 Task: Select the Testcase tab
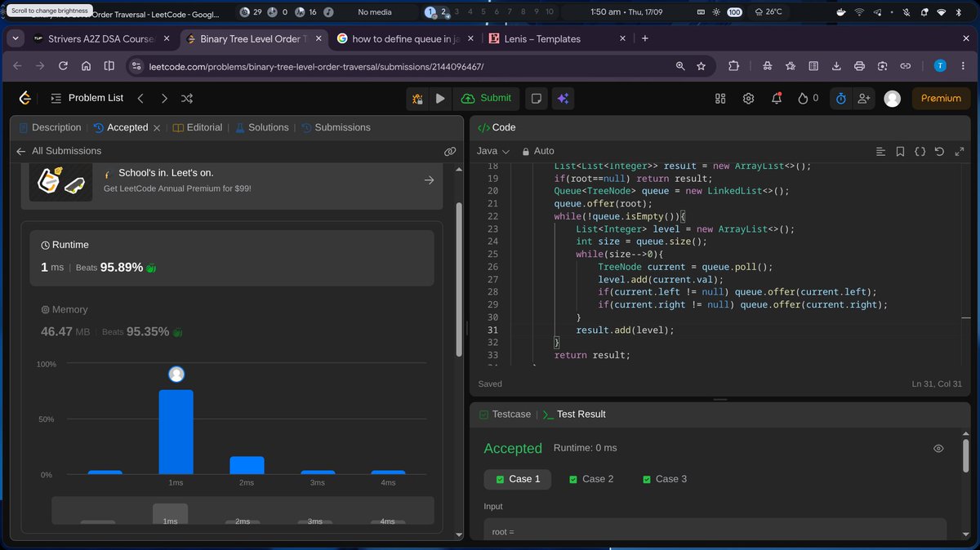505,415
